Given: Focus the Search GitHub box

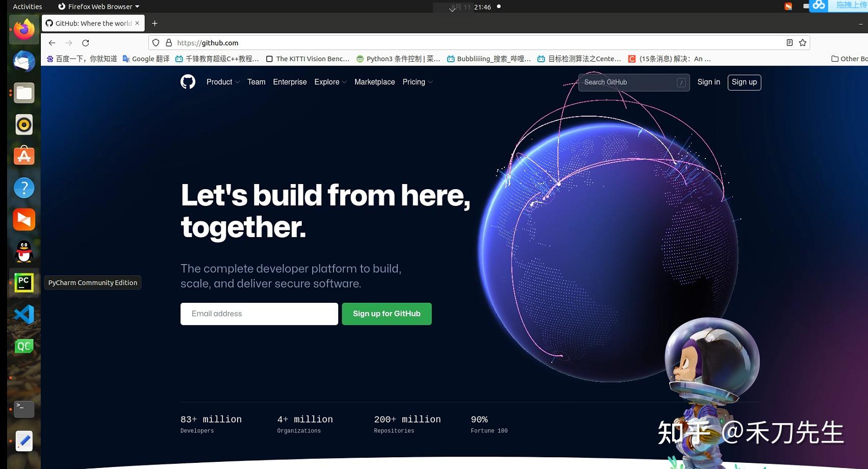Looking at the screenshot, I should [634, 82].
